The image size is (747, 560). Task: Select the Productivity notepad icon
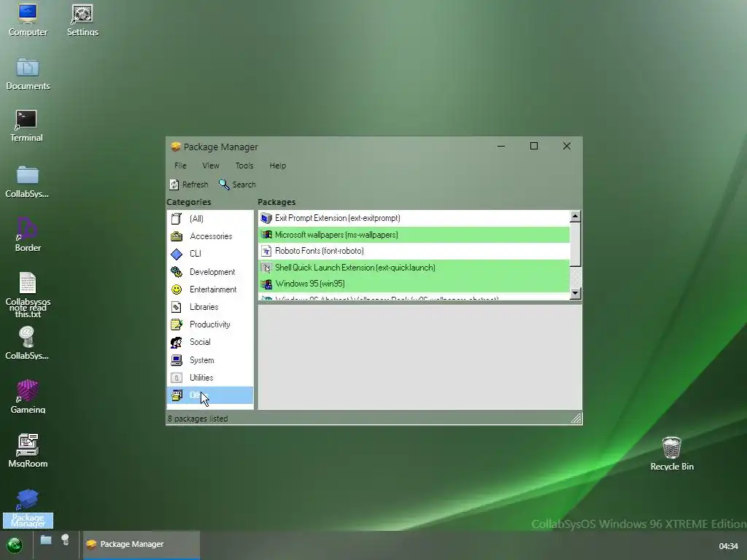177,324
